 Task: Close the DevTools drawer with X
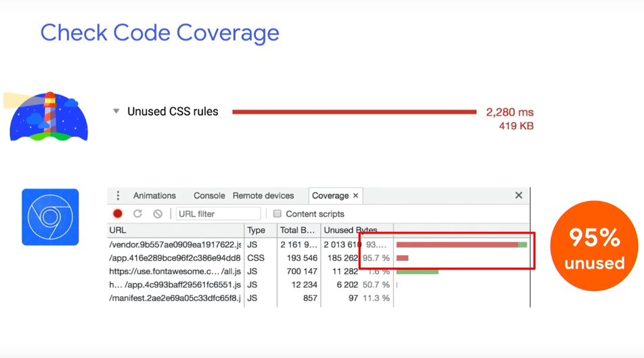tap(519, 196)
